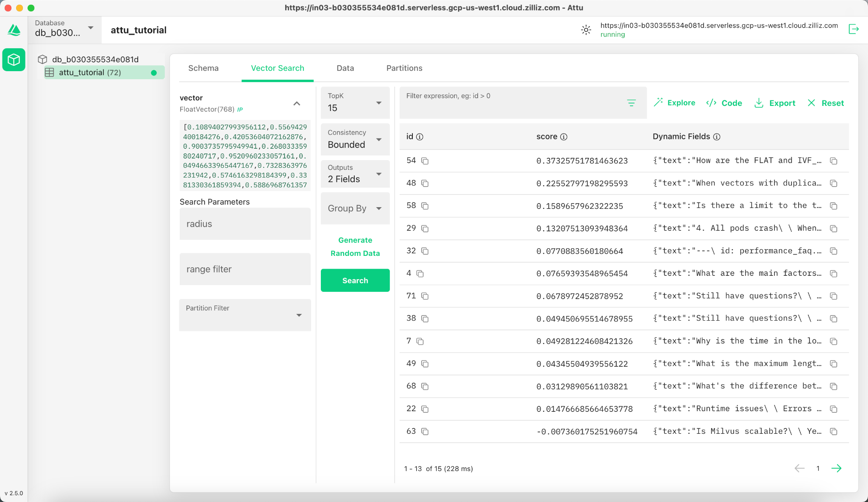
Task: Click the radius input field
Action: click(x=245, y=224)
